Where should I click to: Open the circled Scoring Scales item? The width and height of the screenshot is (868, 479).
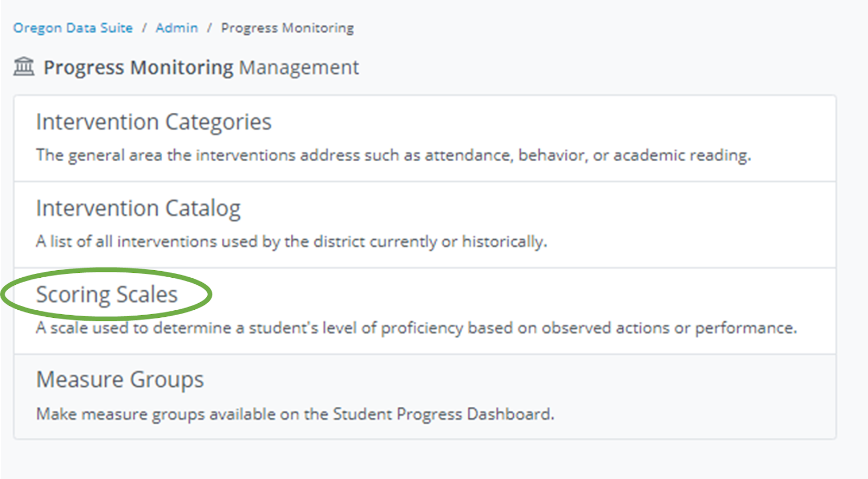[107, 295]
